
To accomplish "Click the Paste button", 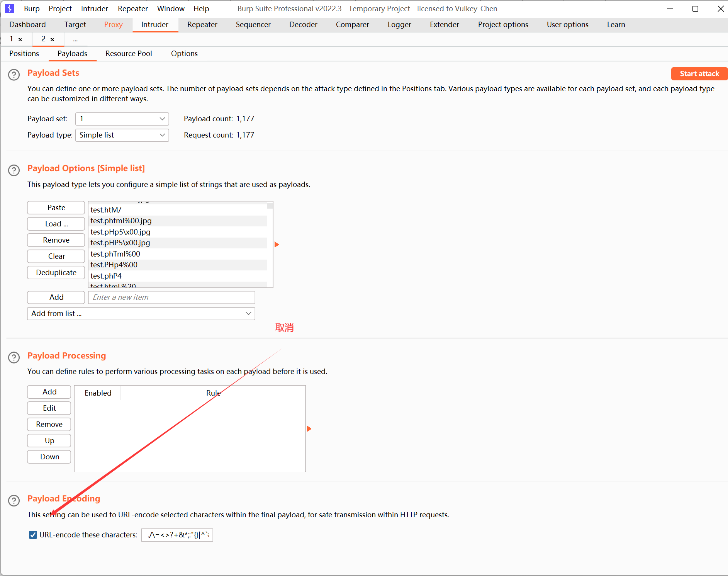I will click(x=56, y=208).
